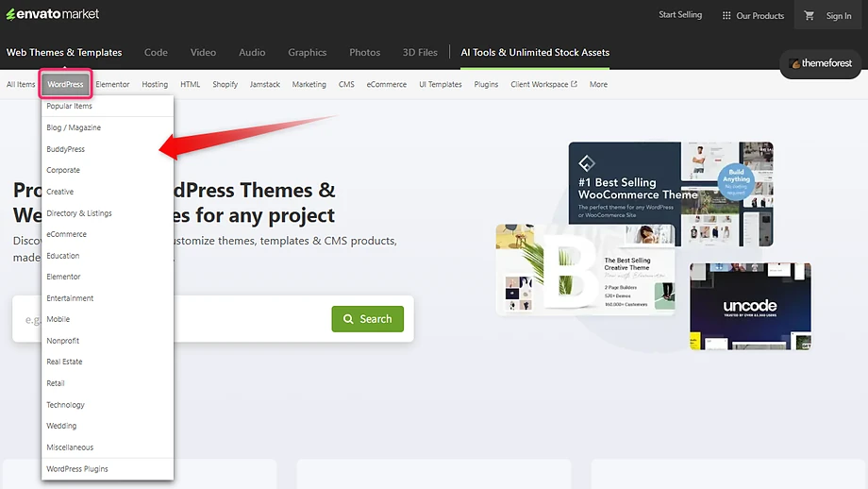Open the Marketing submenu
The height and width of the screenshot is (489, 868).
point(309,84)
